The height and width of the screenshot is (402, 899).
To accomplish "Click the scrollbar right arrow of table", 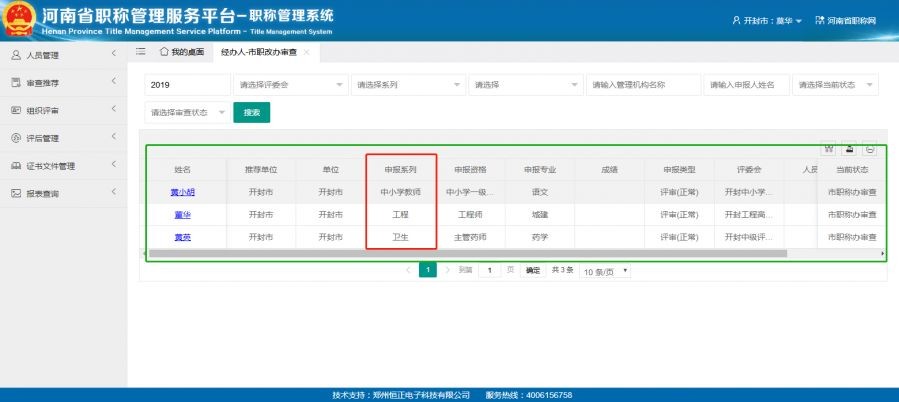I will point(882,253).
